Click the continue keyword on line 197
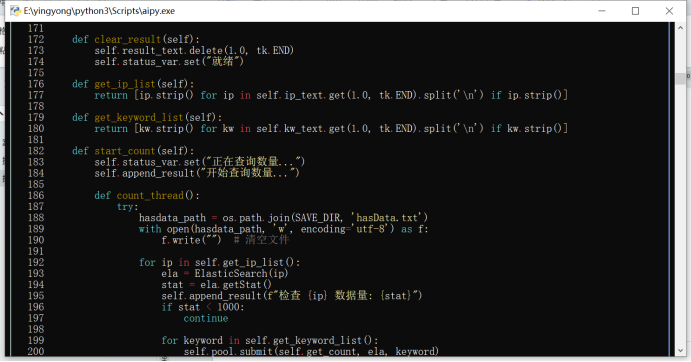Screen dimensions: 691x362 point(206,318)
